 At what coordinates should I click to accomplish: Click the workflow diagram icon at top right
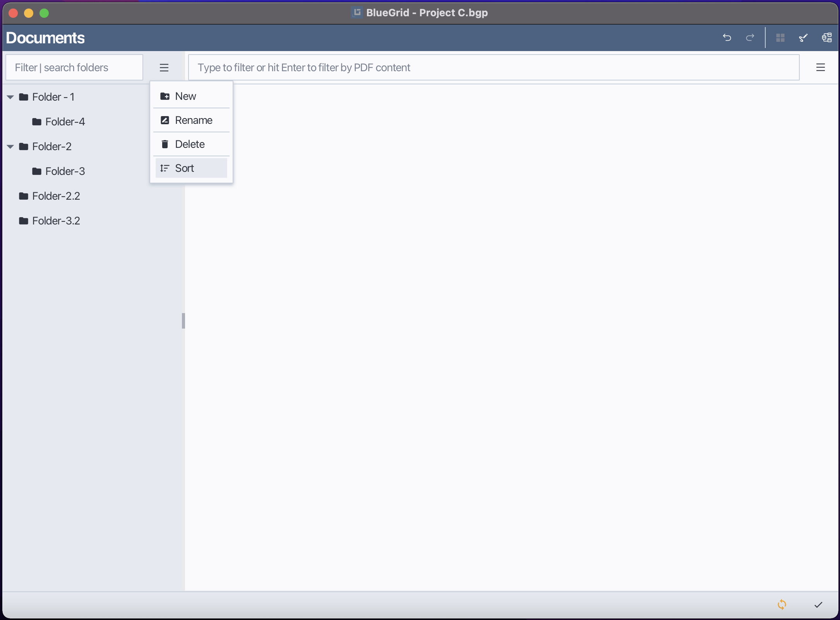click(826, 38)
